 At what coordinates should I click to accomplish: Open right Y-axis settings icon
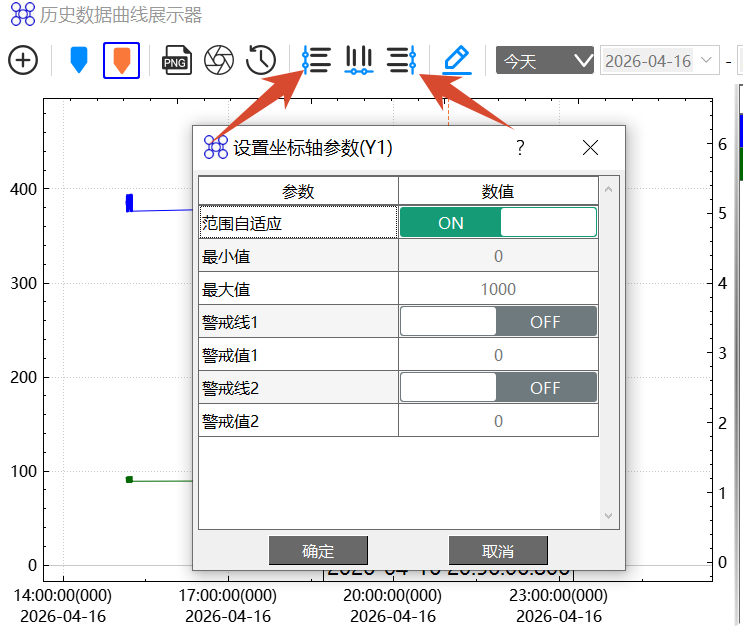click(401, 60)
